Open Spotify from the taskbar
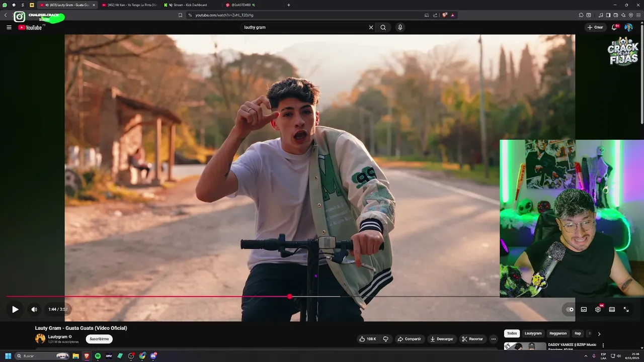 coord(98,356)
